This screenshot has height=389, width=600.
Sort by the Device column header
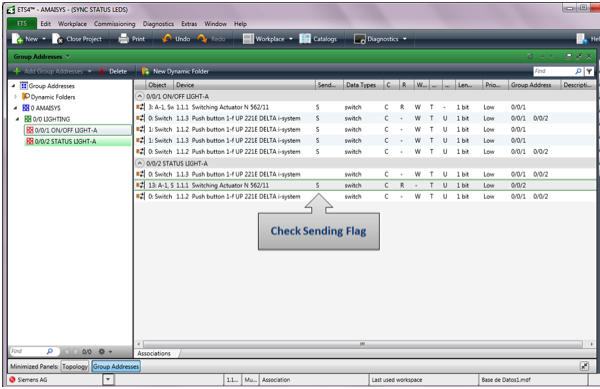click(x=245, y=85)
